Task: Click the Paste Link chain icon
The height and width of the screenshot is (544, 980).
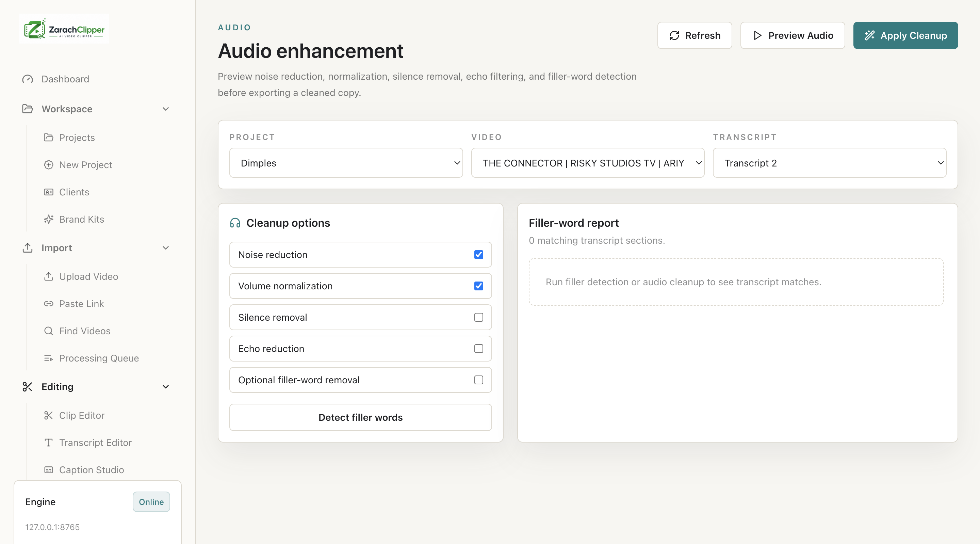Action: (x=48, y=304)
